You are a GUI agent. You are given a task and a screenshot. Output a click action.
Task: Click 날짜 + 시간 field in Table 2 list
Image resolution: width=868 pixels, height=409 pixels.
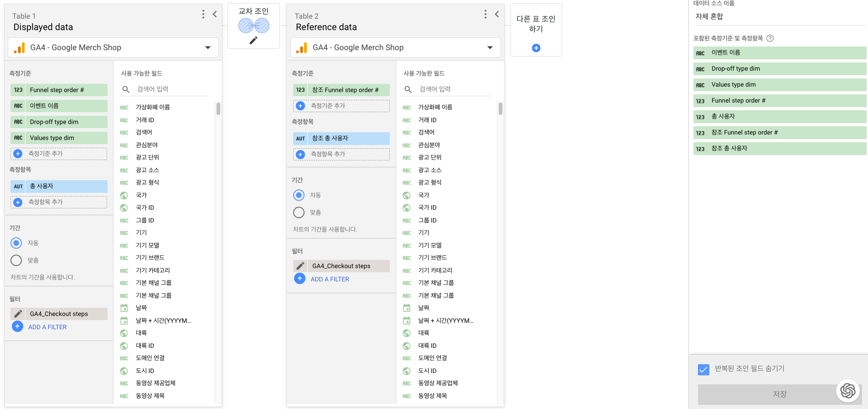click(446, 321)
